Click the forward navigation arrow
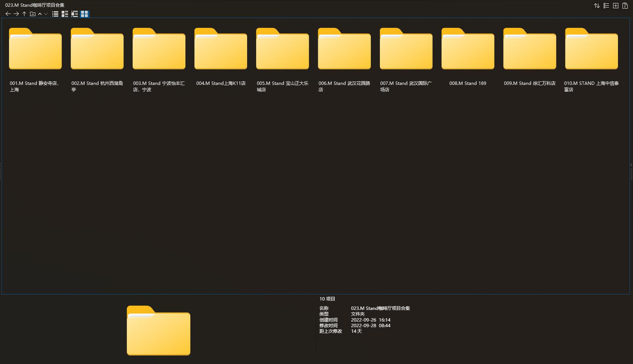This screenshot has width=633, height=364. tap(16, 14)
